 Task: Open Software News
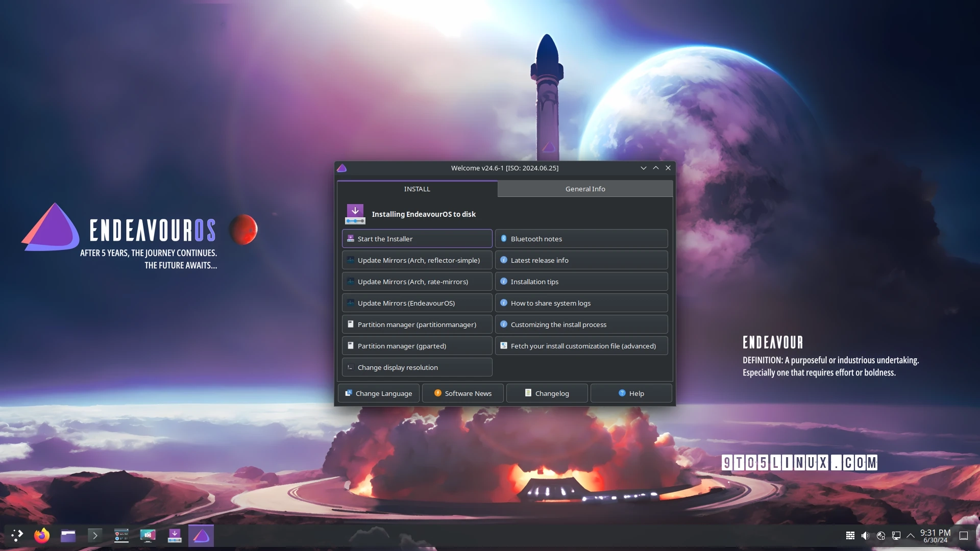(x=463, y=393)
